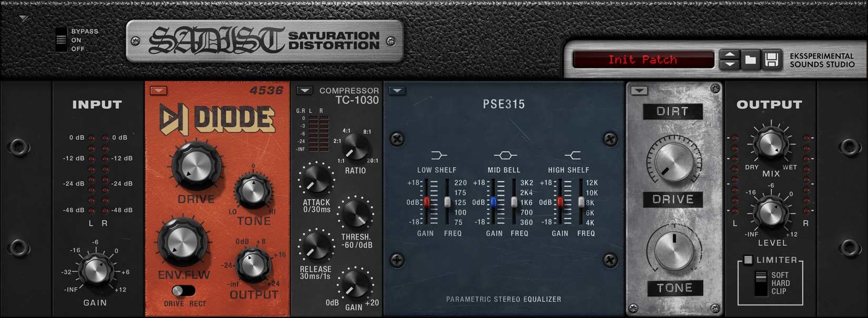Move the High Shelf gain fader
This screenshot has height=318, width=868.
coord(560,202)
